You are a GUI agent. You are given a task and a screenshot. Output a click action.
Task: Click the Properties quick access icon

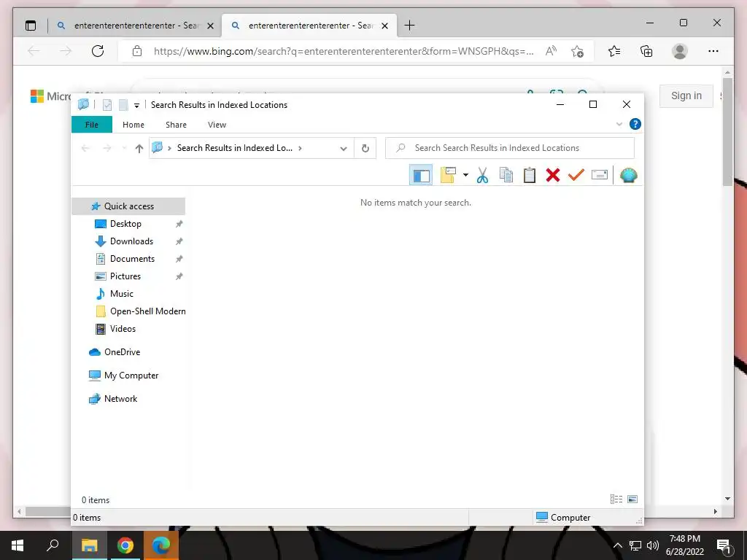tap(107, 105)
